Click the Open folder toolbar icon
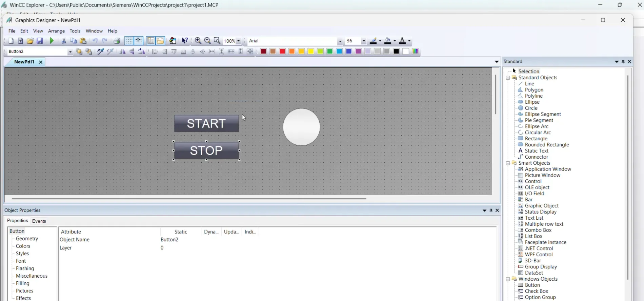The width and height of the screenshot is (644, 301). click(x=30, y=41)
